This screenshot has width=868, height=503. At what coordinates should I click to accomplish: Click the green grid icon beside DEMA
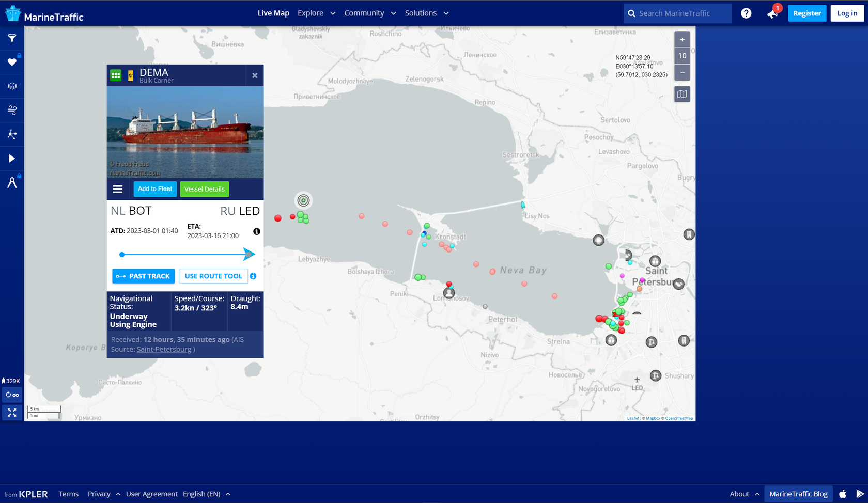coord(116,75)
